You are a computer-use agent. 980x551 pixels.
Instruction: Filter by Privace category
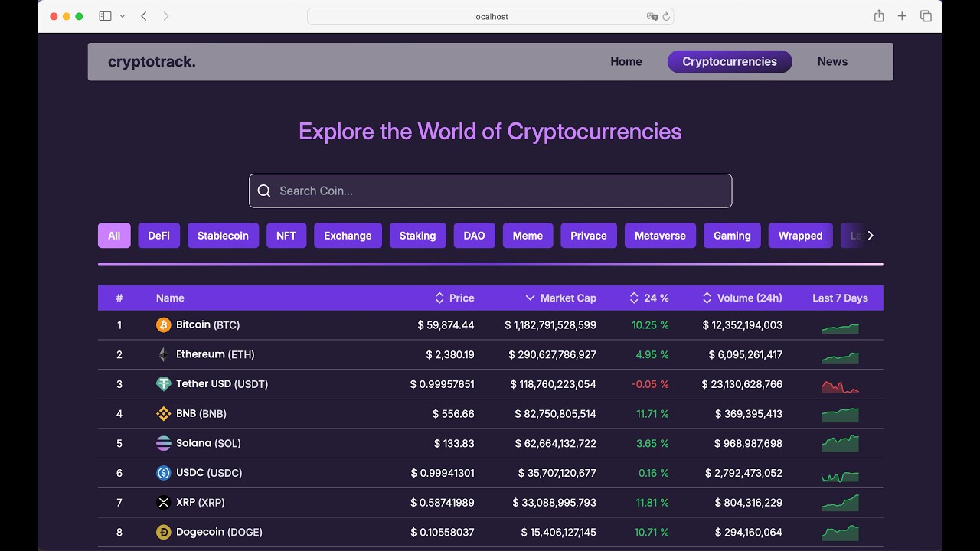point(589,236)
